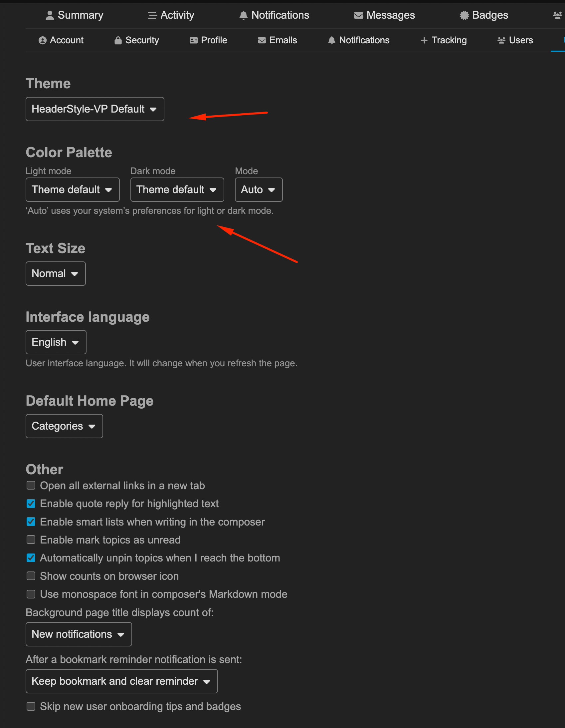Click the Tracking plus icon

[x=424, y=41]
